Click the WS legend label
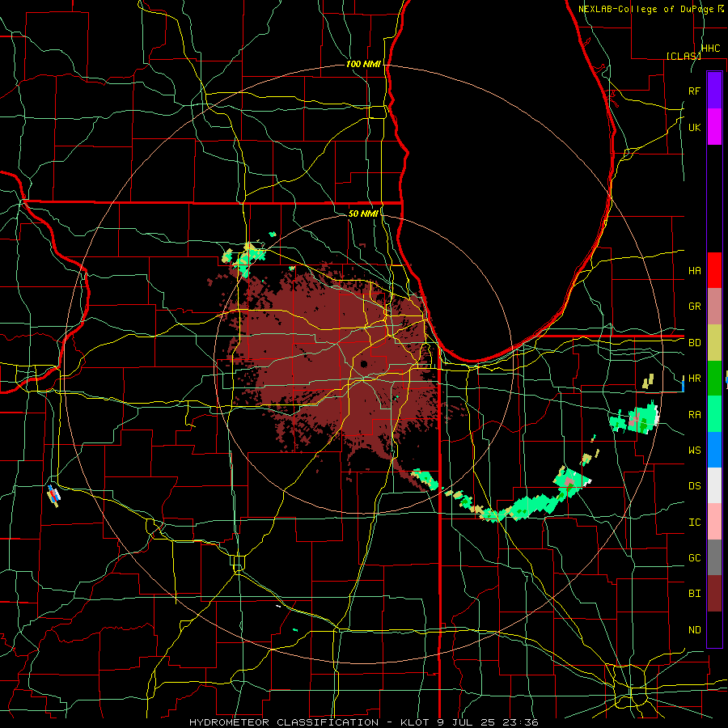Screen dimensions: 728x728 pyautogui.click(x=695, y=450)
